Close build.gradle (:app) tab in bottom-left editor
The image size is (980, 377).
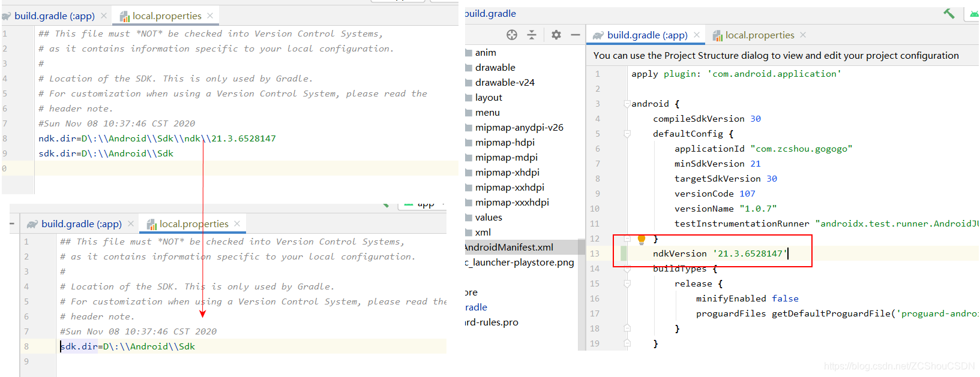coord(131,224)
